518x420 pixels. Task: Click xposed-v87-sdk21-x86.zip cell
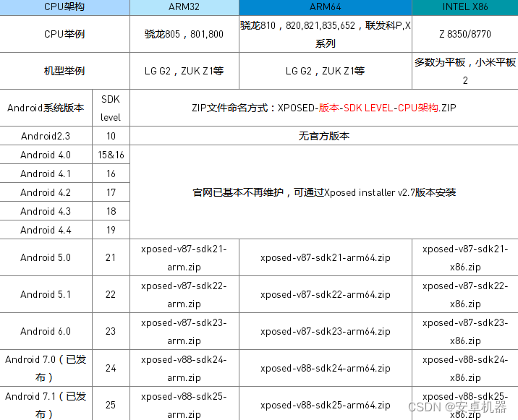[x=465, y=257]
